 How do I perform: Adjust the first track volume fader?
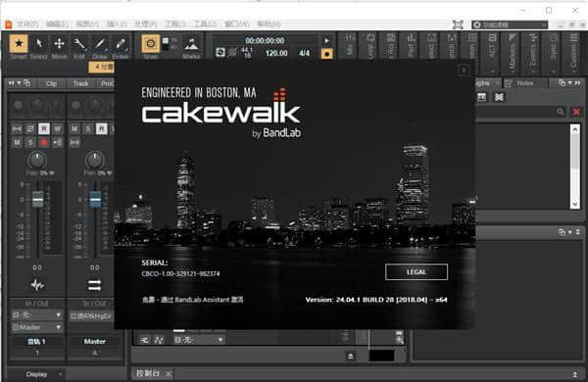click(38, 200)
